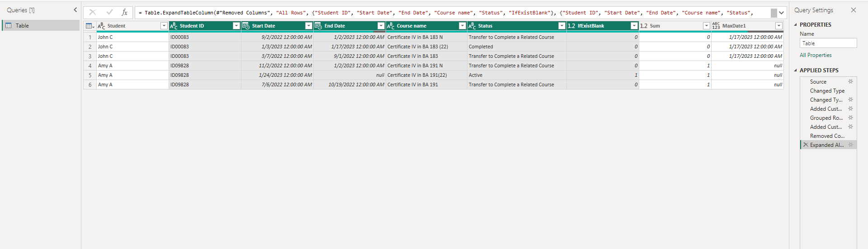The height and width of the screenshot is (249, 868).
Task: Select row number 1 in the grid
Action: [90, 37]
